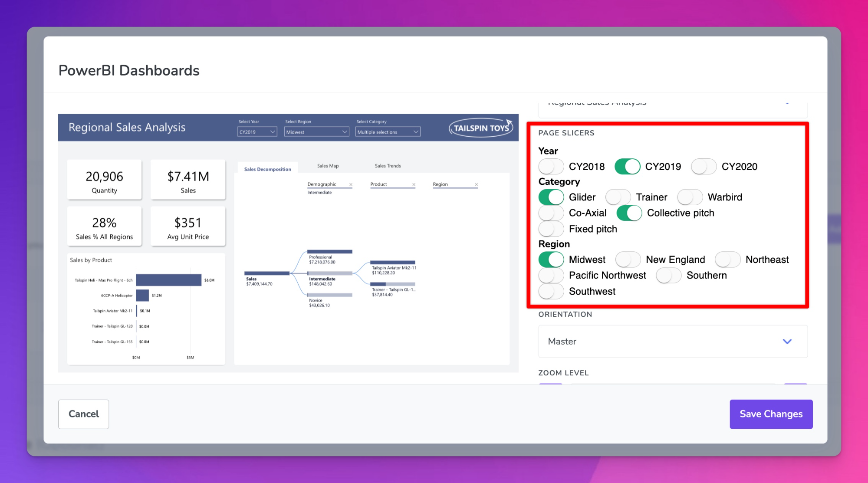
Task: Disable the Glider category slicer
Action: tap(551, 197)
